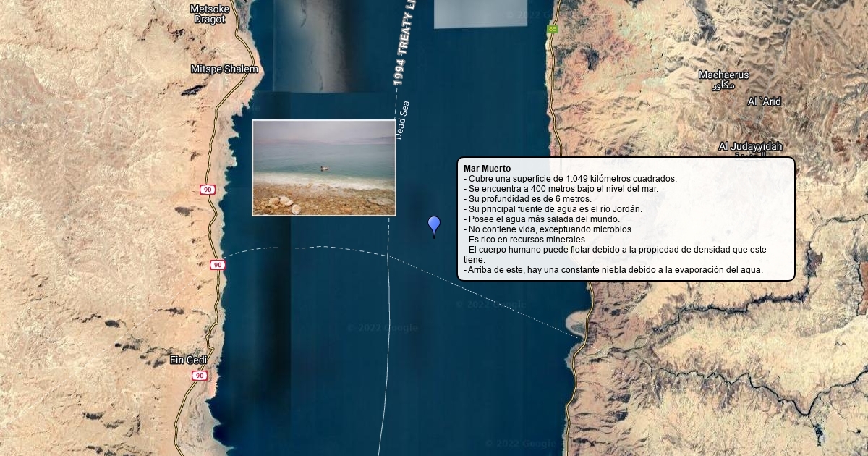Click the Al 'Arid place label
The height and width of the screenshot is (456, 868).
coord(764,101)
